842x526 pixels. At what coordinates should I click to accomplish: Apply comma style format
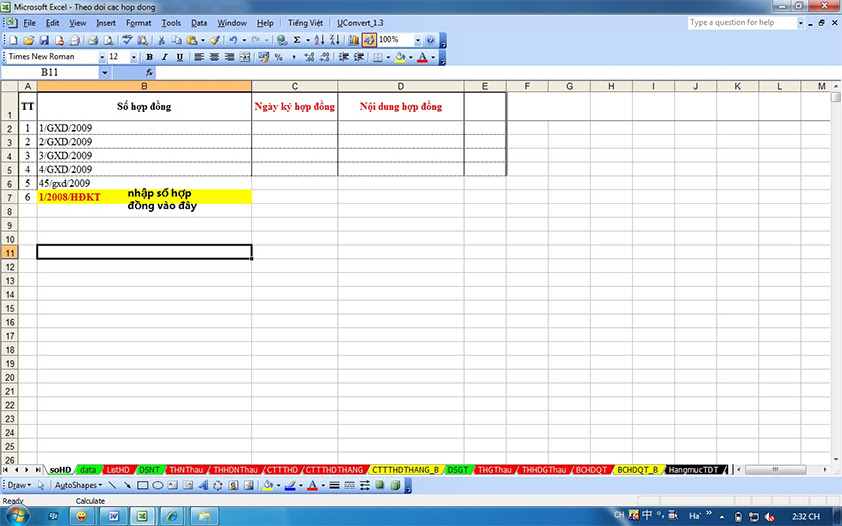293,57
